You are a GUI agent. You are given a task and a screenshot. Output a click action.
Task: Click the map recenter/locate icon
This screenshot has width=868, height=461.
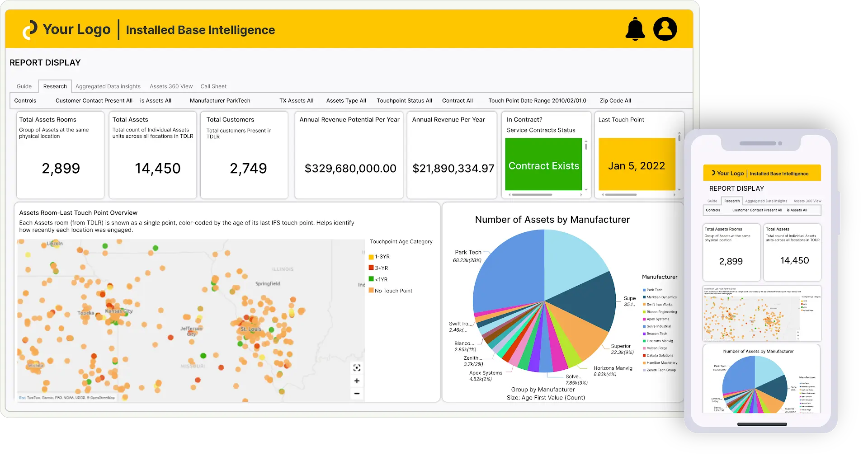tap(357, 367)
